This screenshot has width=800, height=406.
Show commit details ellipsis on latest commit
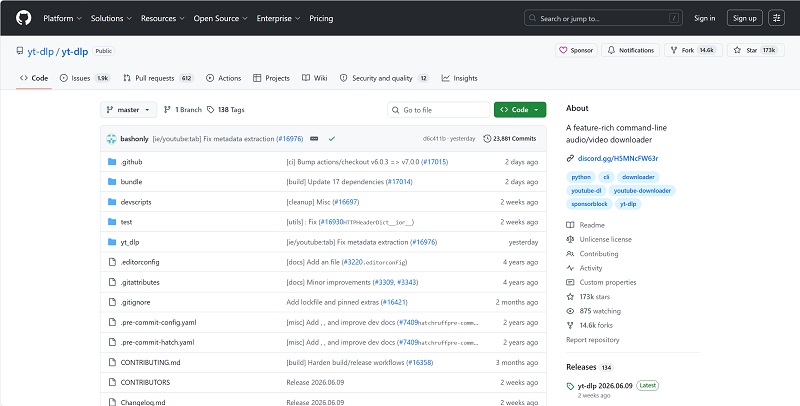314,139
